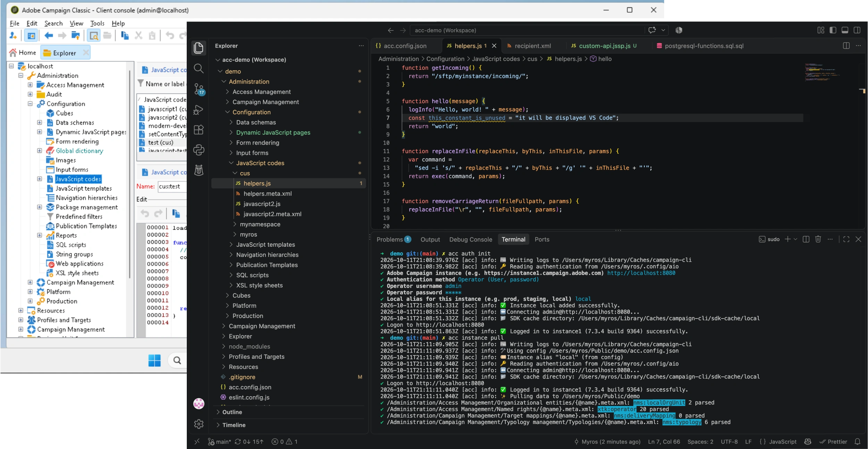Switch to the Debug Console tab

click(470, 239)
